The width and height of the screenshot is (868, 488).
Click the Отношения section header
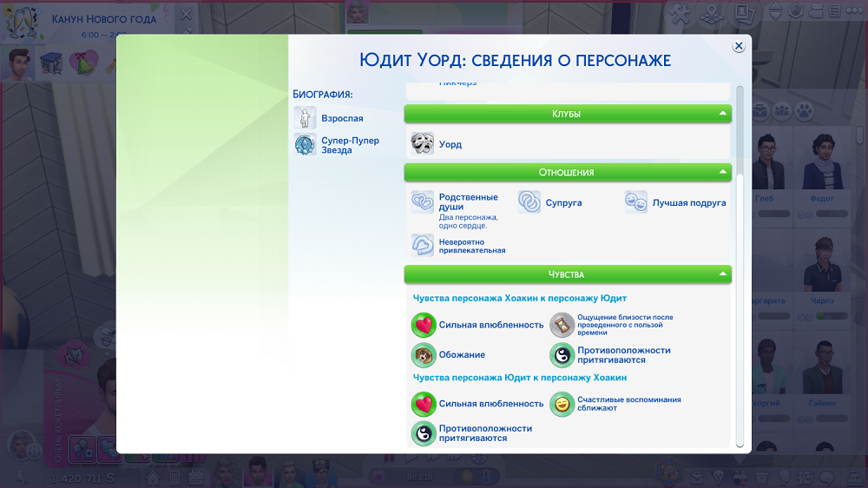568,172
